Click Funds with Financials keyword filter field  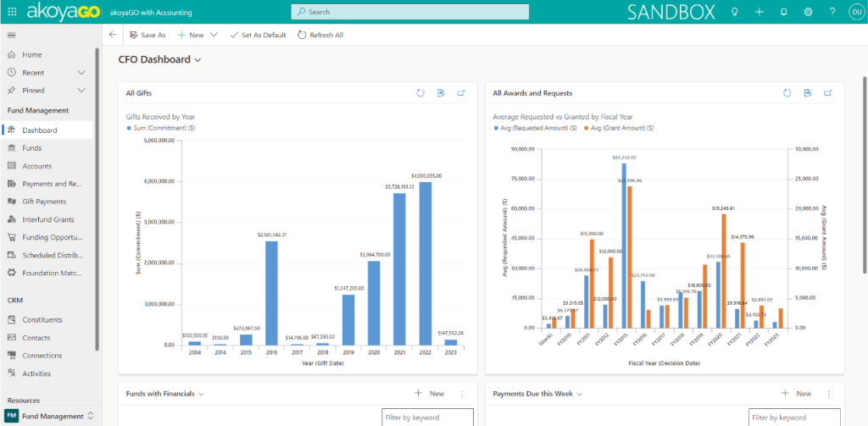click(x=427, y=418)
